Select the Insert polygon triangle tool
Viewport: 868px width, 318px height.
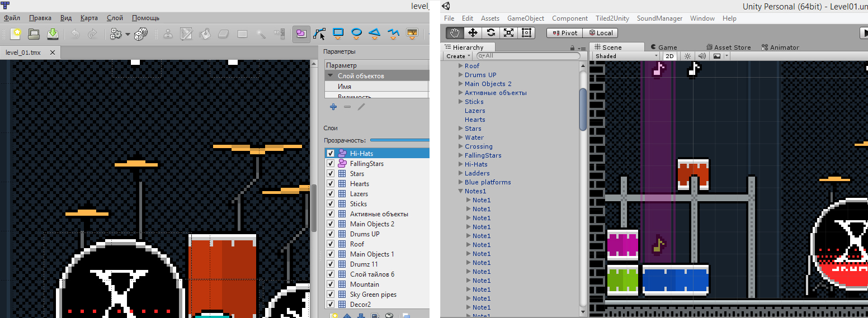pos(375,34)
